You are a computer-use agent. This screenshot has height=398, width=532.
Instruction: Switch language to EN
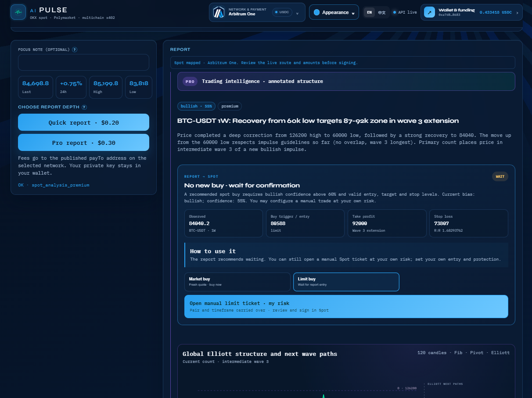[369, 12]
